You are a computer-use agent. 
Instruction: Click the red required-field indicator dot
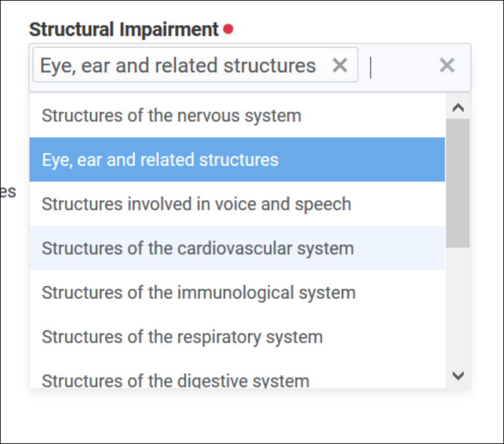[228, 30]
